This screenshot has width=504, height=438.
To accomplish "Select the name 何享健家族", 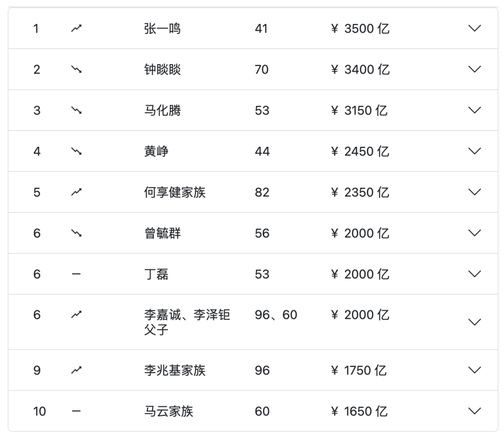I will point(175,193).
